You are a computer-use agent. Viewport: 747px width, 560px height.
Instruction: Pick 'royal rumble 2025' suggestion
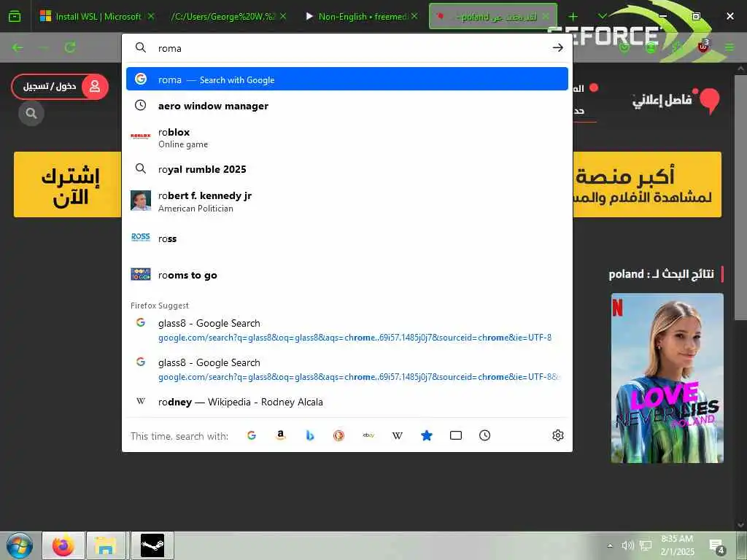coord(347,169)
